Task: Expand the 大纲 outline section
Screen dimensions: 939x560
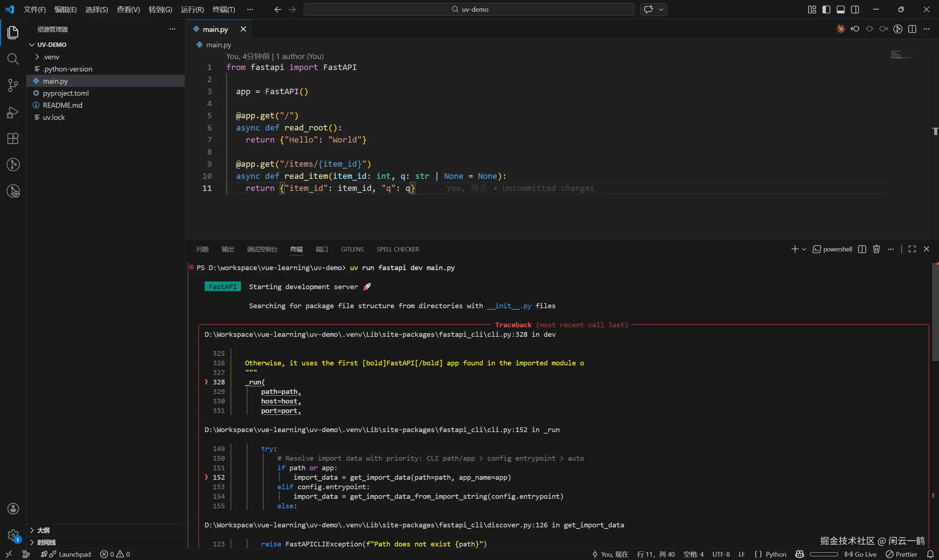Action: 43,530
